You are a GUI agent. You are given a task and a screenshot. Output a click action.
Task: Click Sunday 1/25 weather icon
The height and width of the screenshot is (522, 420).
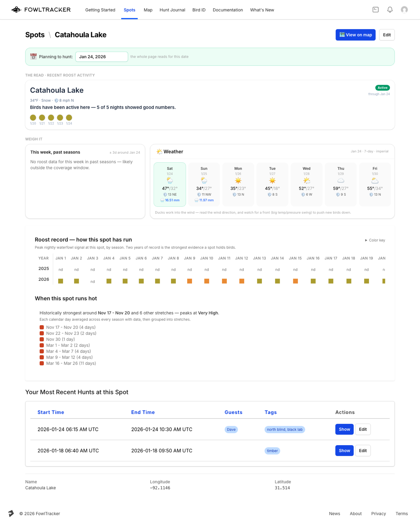(204, 181)
